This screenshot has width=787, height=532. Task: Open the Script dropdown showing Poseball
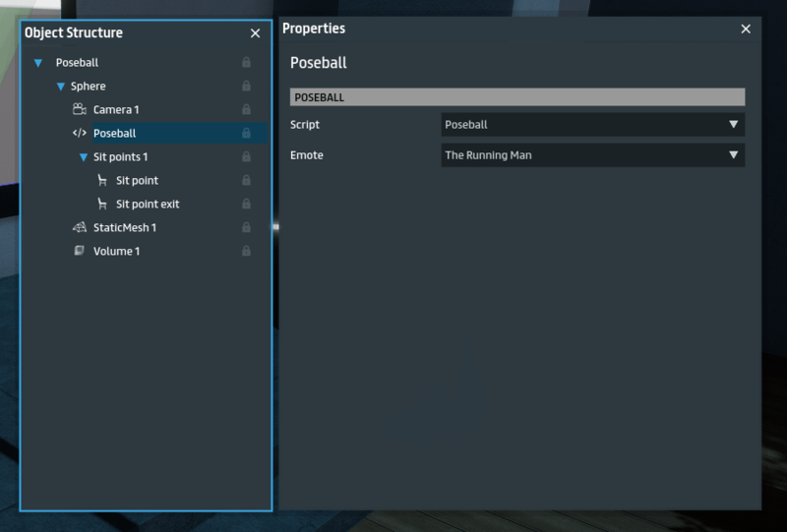(592, 125)
